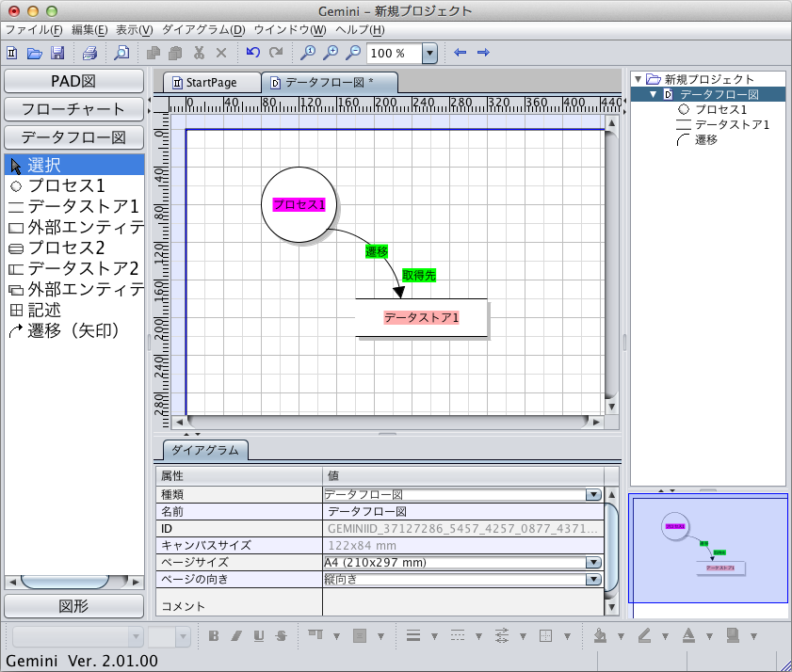Save project with floppy disk icon
Viewport: 792px width, 672px height.
(x=57, y=53)
